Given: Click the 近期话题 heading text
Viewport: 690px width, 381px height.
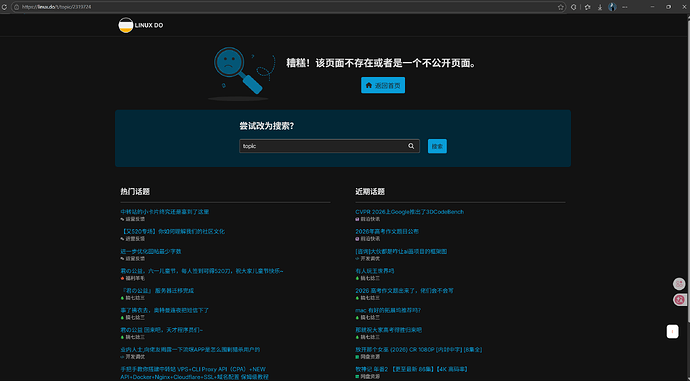Looking at the screenshot, I should 370,191.
